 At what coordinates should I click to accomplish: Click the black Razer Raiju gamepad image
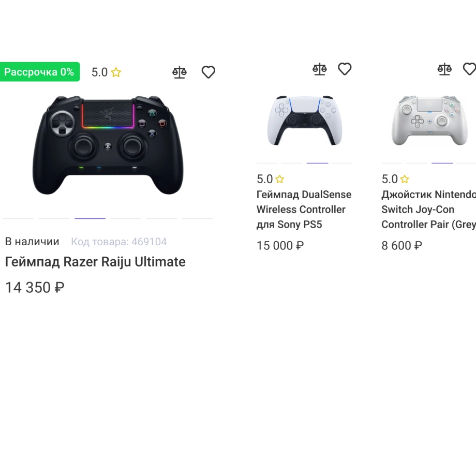108,145
